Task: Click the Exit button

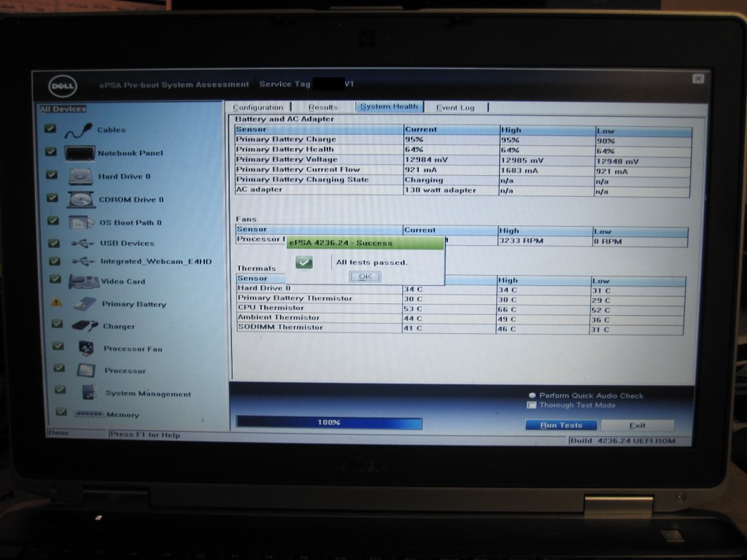Action: tap(638, 425)
